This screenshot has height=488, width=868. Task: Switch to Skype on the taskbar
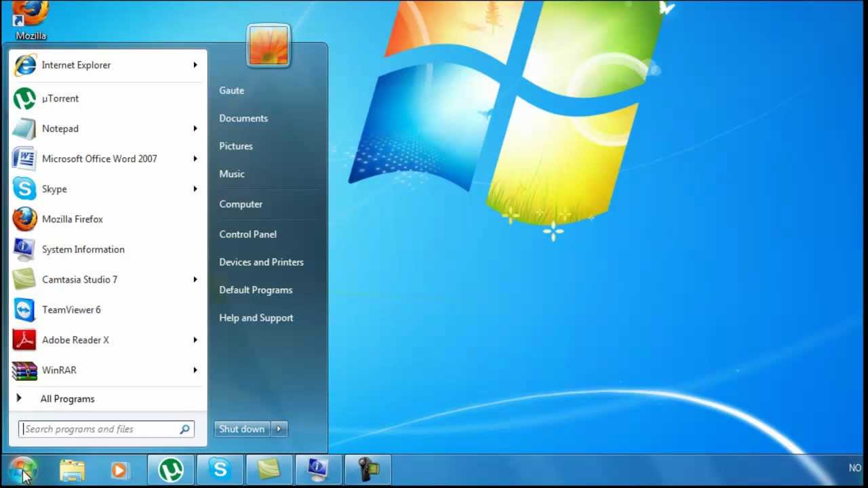tap(220, 470)
